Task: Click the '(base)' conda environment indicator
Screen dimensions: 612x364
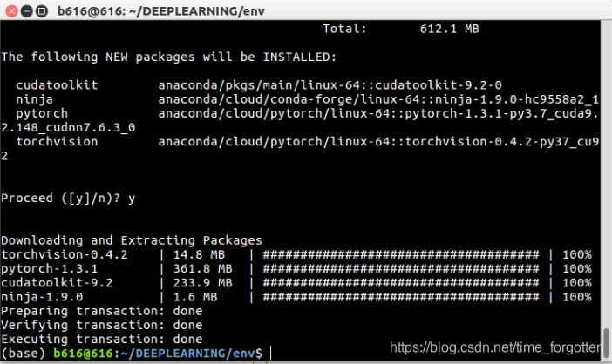Action: pyautogui.click(x=24, y=354)
